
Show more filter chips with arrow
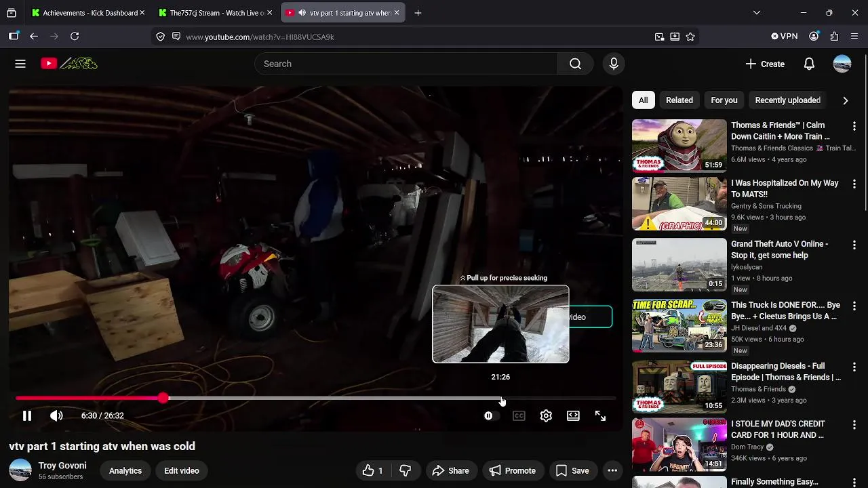845,100
